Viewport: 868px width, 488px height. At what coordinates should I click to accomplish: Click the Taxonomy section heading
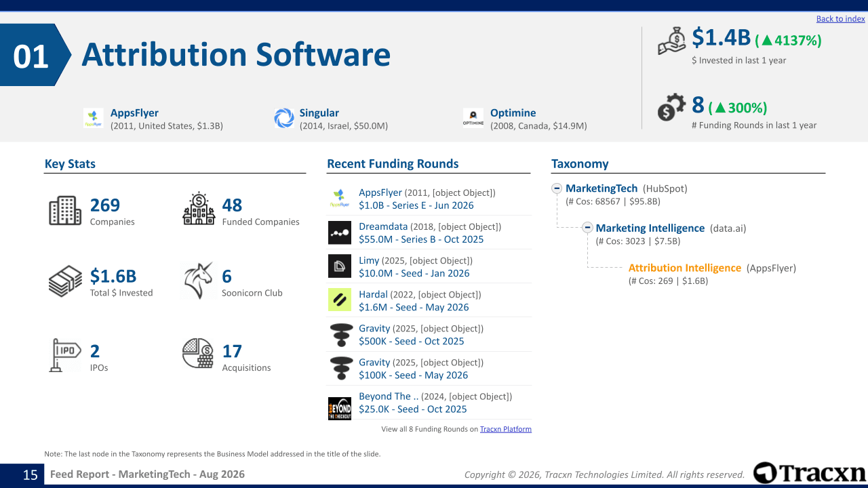tap(580, 163)
